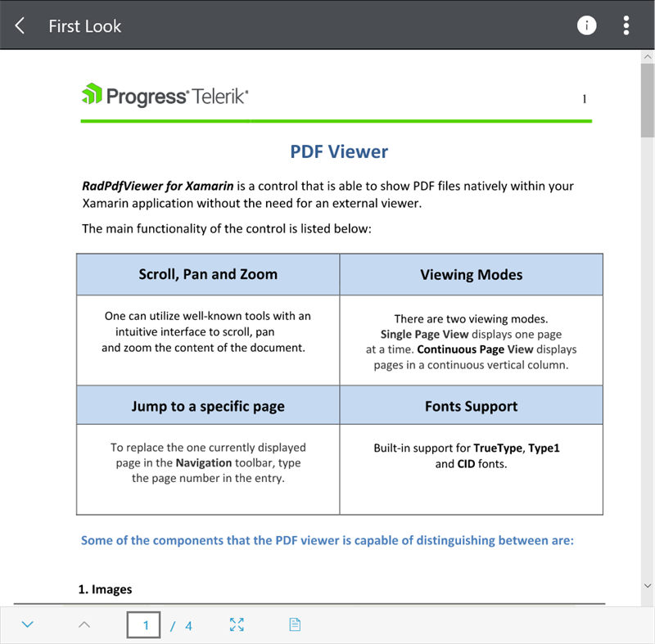The width and height of the screenshot is (655, 644).
Task: Open the info icon in the header
Action: (x=586, y=25)
